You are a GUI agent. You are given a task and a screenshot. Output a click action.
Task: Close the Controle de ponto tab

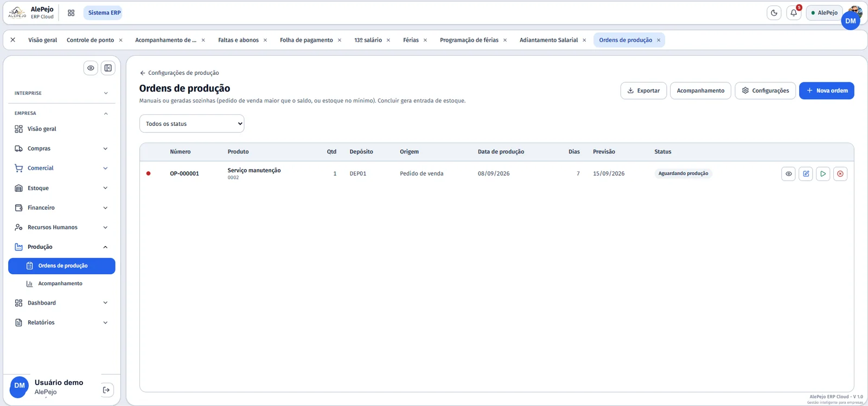120,40
